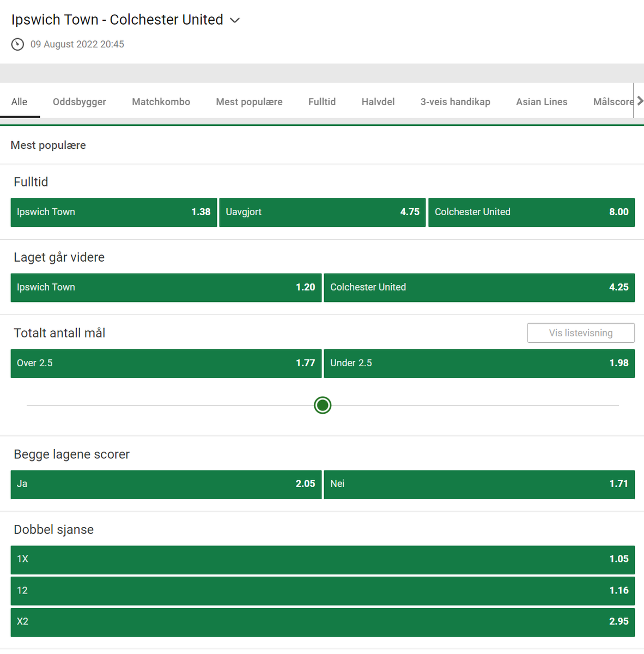Select double chance X2 at 2.95
Screen dimensions: 644x654
pyautogui.click(x=323, y=622)
